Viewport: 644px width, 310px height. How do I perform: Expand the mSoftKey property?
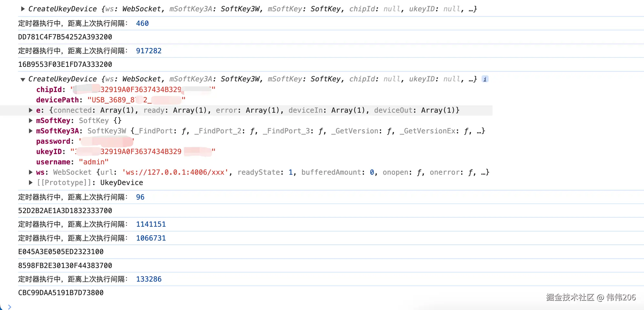(31, 121)
